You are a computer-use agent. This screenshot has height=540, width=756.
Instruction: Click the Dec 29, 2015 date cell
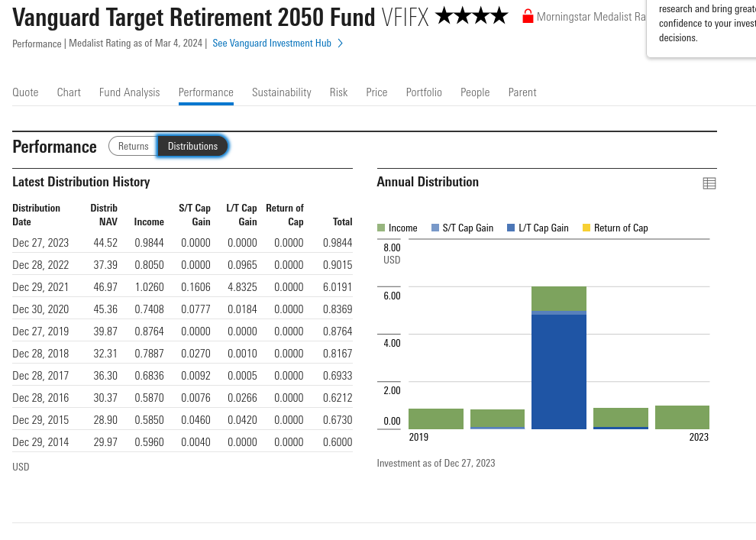[40, 420]
